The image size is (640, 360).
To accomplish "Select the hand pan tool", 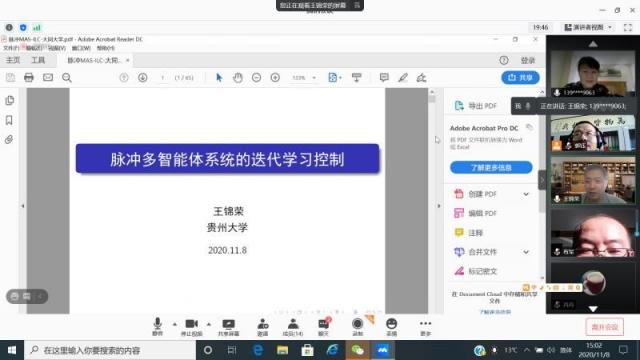I will click(238, 77).
